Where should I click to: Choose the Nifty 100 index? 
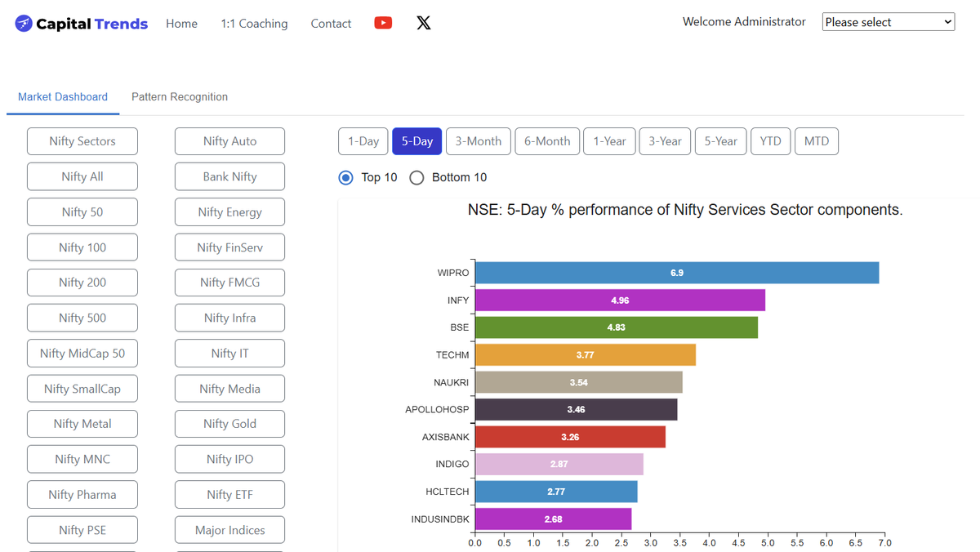pos(82,247)
